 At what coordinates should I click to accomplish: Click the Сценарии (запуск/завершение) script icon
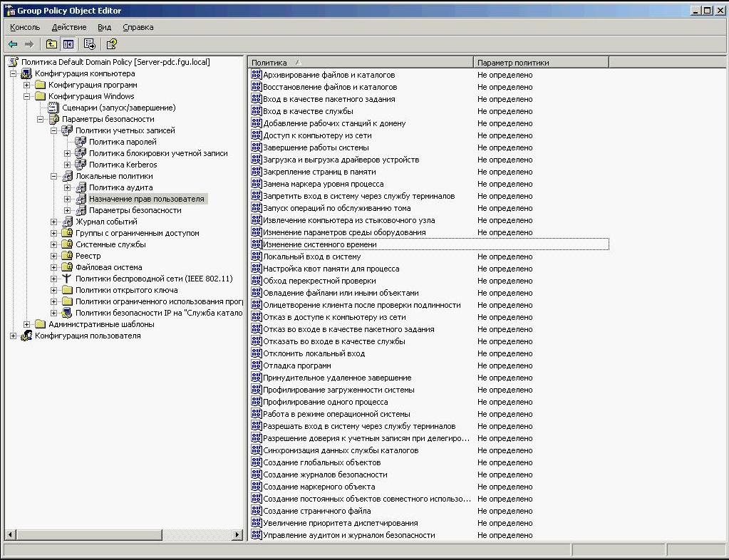click(x=53, y=108)
